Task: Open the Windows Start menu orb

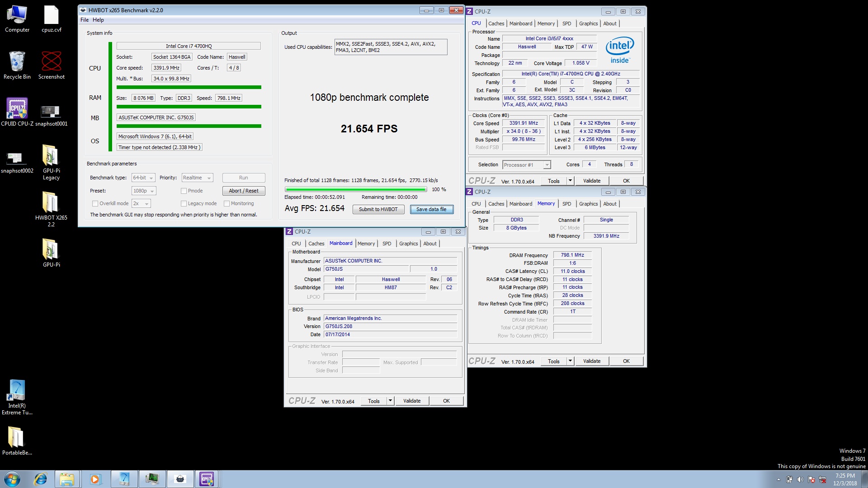Action: (x=12, y=479)
